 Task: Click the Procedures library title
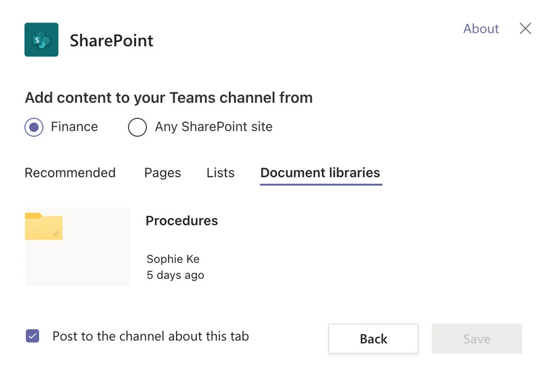click(x=181, y=221)
